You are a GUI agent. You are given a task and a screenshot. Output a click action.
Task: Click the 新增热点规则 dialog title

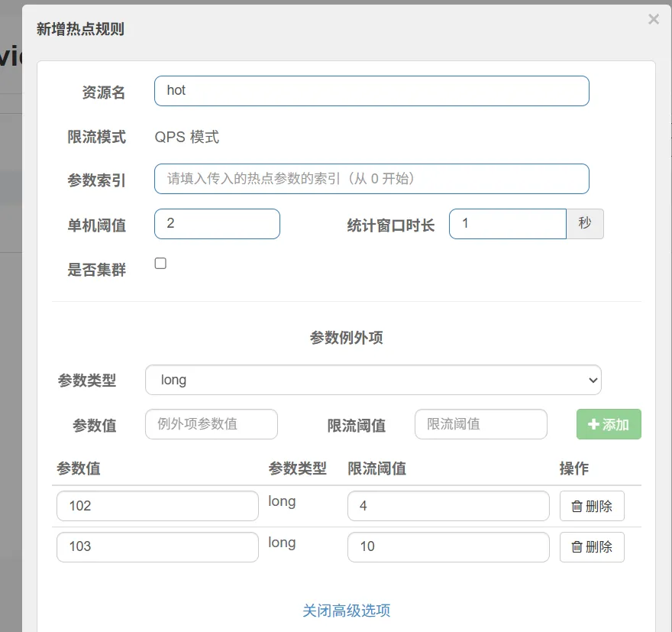coord(80,29)
